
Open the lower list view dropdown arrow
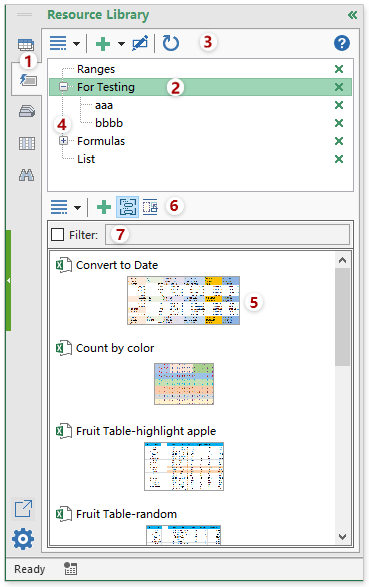click(x=77, y=207)
